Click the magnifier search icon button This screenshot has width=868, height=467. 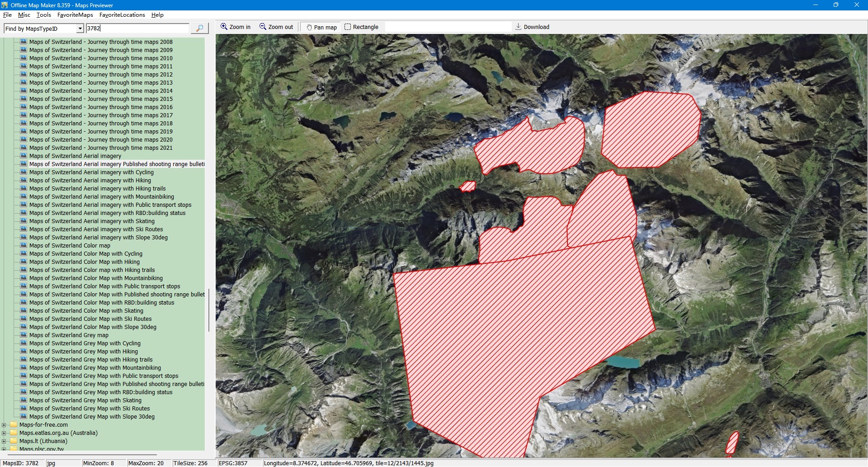click(x=199, y=29)
